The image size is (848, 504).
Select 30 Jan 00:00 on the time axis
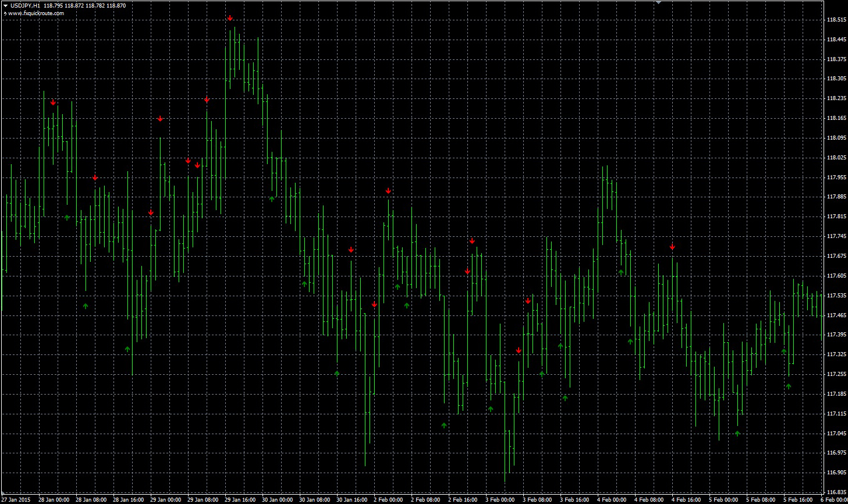(x=278, y=499)
